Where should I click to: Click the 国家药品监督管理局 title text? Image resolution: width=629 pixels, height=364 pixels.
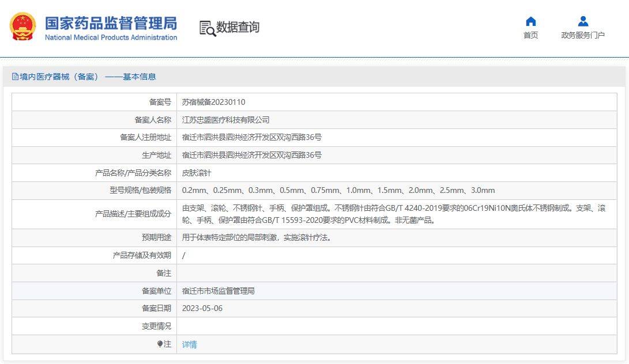111,22
